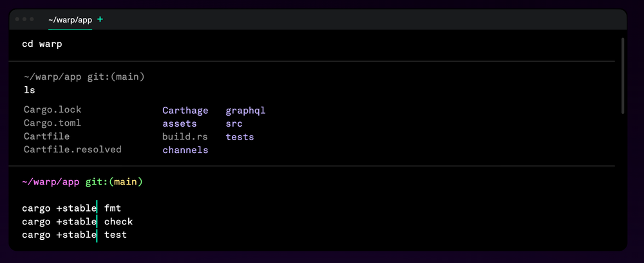Select the Cargo.toml file name
Viewport: 644px width, 263px height.
pyautogui.click(x=53, y=123)
